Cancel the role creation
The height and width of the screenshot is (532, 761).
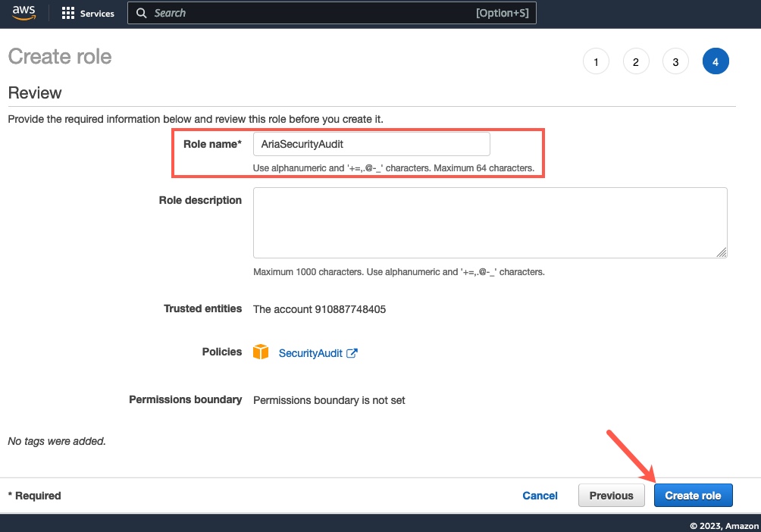point(540,495)
